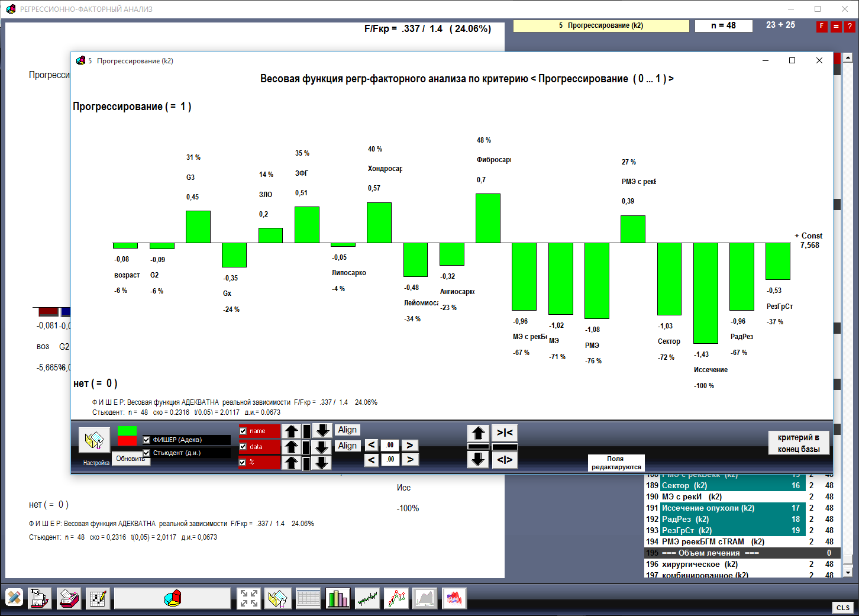Click the критерий в конец базы button

pos(798,443)
